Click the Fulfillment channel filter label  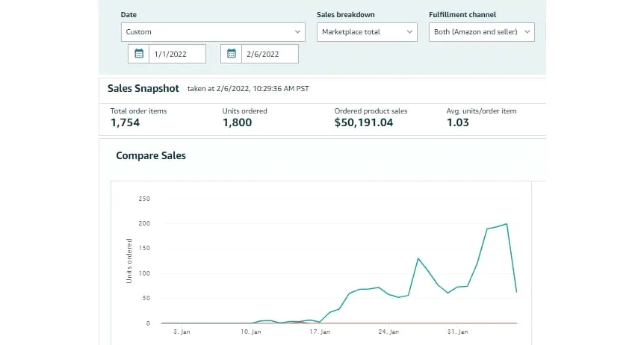coord(462,15)
